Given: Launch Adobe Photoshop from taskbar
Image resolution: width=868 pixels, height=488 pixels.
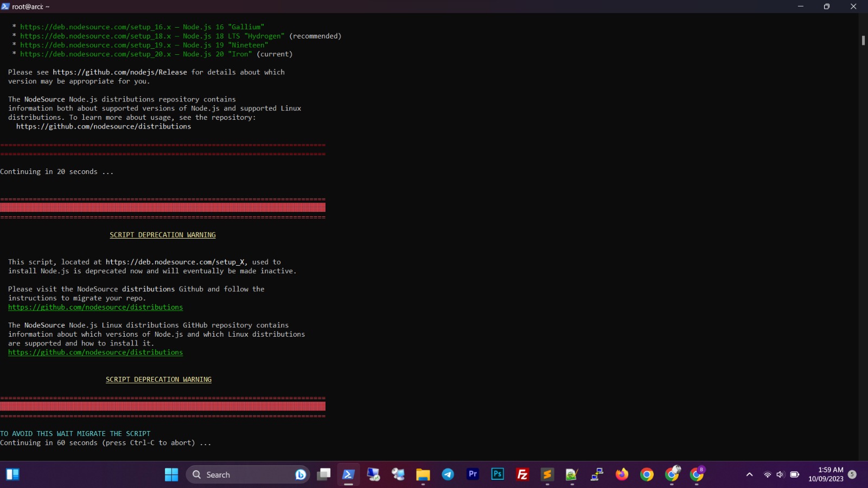Looking at the screenshot, I should point(497,474).
